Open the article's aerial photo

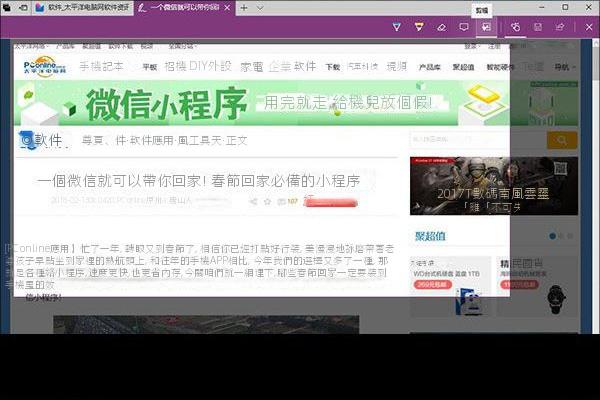pyautogui.click(x=206, y=325)
